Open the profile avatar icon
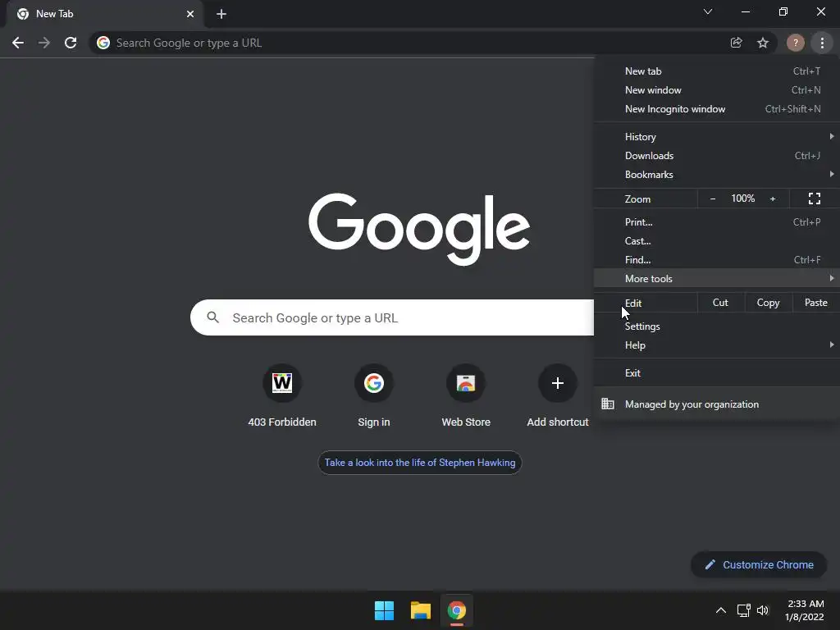Viewport: 840px width, 630px height. click(795, 43)
